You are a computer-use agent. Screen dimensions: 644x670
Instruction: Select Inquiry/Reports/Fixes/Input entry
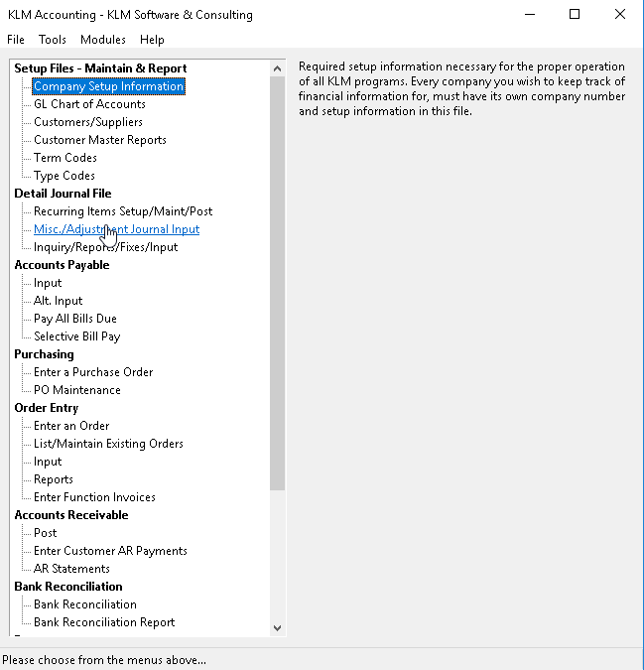105,247
